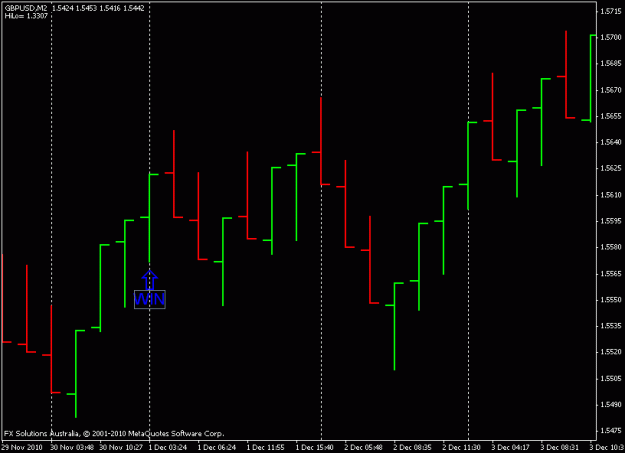Select the blue WIN text label on chart

coord(150,299)
